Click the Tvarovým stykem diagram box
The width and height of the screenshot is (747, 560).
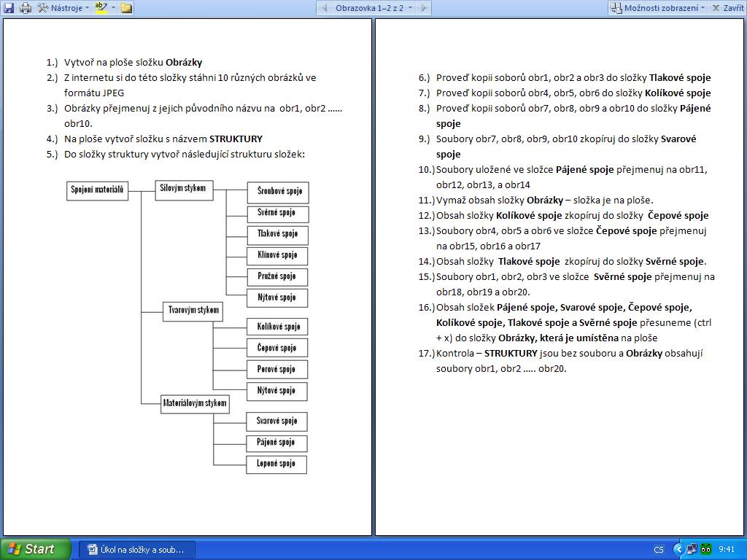(193, 311)
